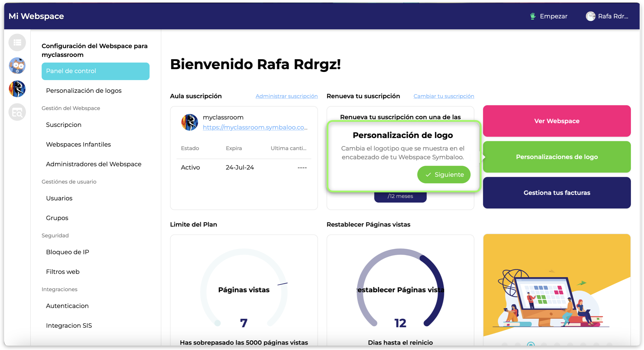This screenshot has width=644, height=350.
Task: Click the Gestión del Webspace section label
Action: [x=71, y=108]
